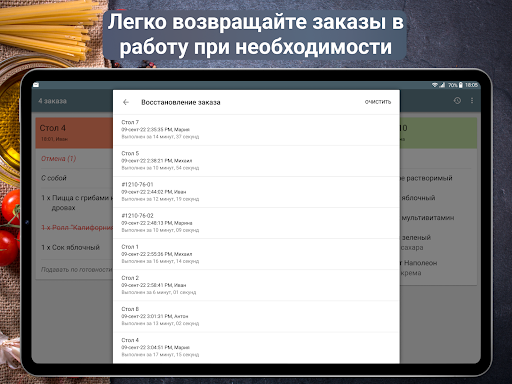Click the crossed-out Ролл Калифорния item
512x384 pixels.
point(77,228)
